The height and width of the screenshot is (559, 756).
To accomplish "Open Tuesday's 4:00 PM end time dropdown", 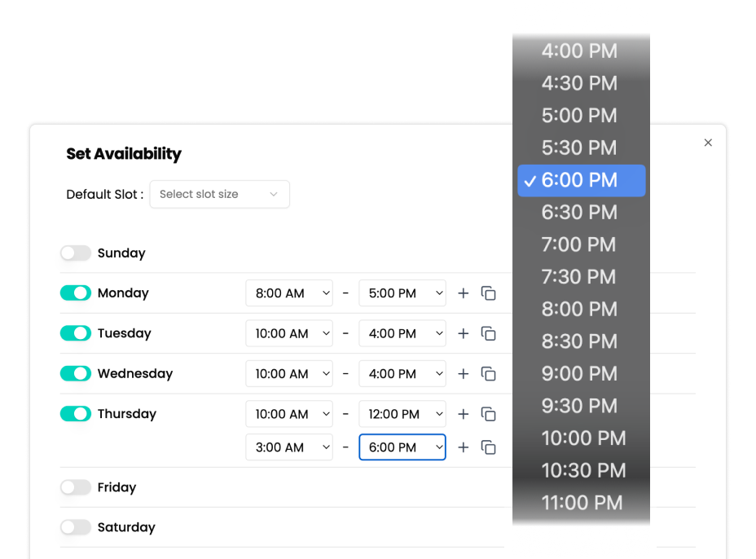I will (402, 333).
